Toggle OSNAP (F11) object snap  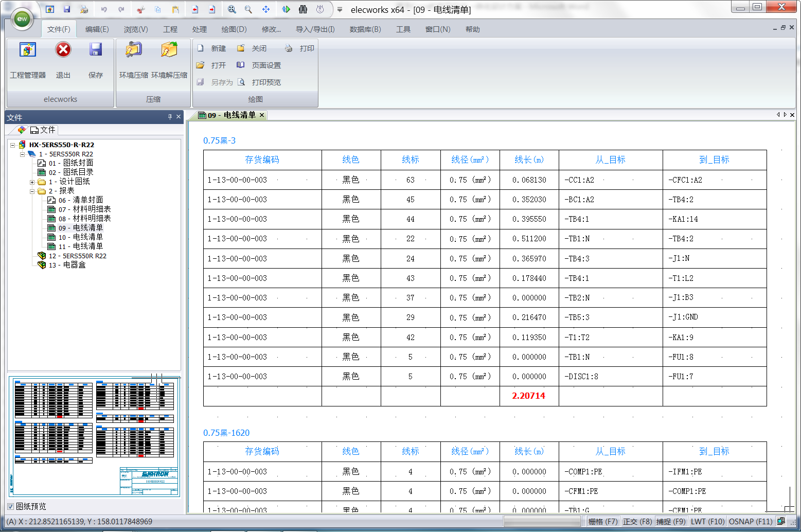click(751, 521)
